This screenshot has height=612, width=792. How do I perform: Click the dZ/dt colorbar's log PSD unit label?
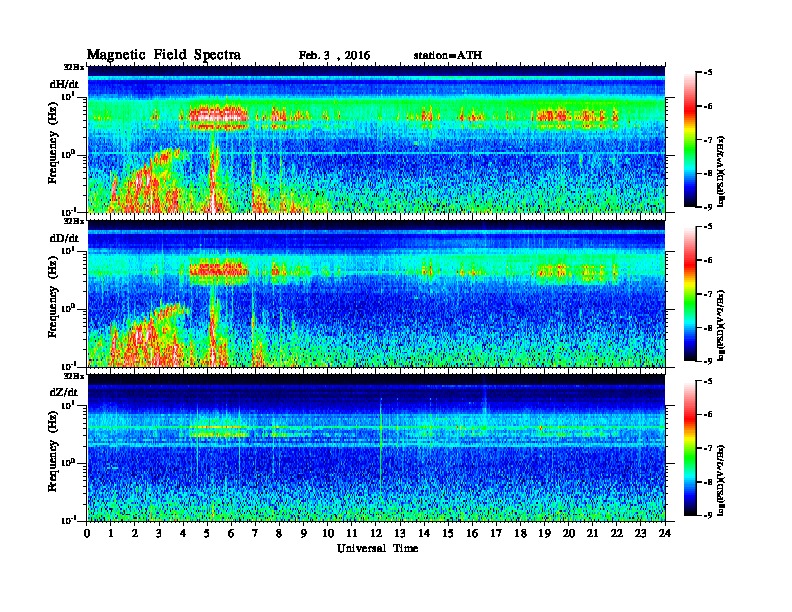coord(722,480)
